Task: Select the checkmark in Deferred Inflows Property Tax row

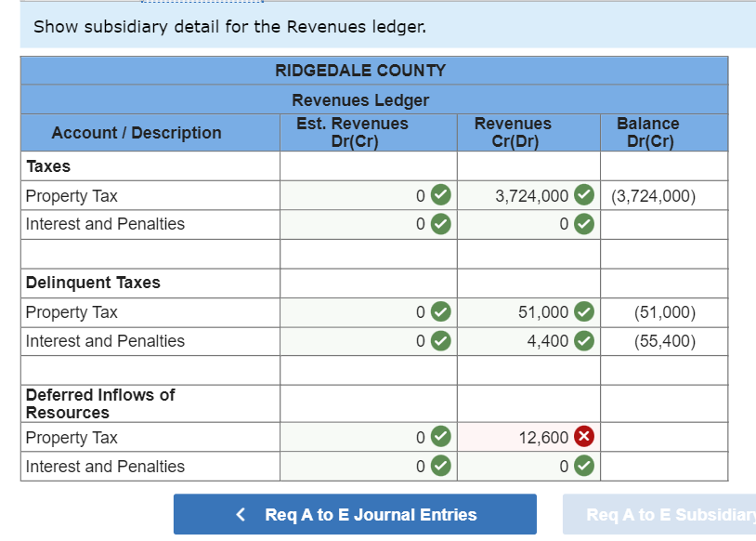Action: click(x=440, y=437)
